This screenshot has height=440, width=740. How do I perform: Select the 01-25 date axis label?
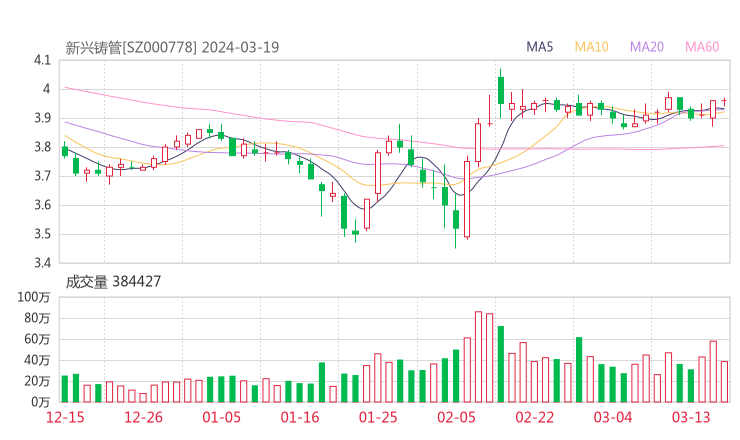click(x=378, y=417)
